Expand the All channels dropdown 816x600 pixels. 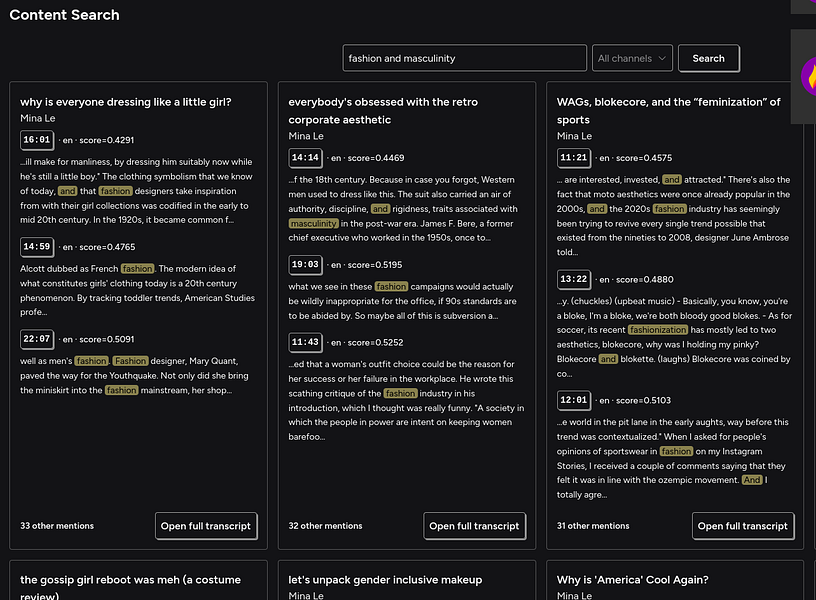point(631,59)
